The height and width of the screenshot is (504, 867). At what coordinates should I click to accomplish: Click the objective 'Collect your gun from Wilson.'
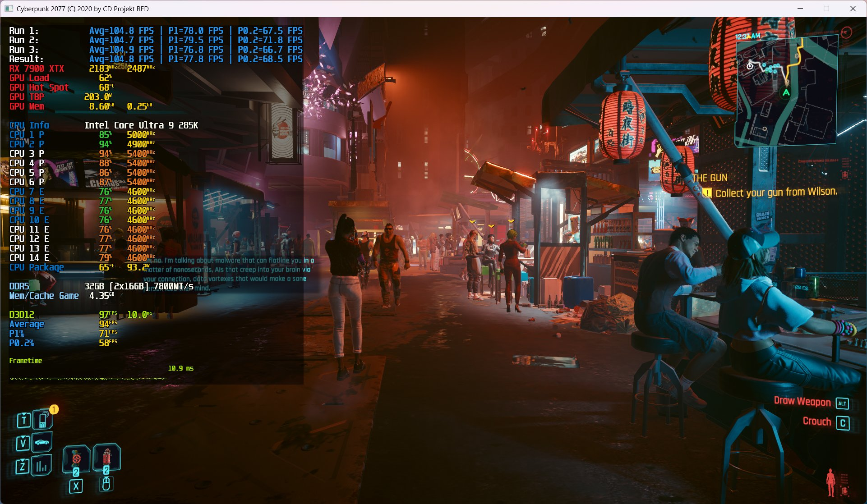(x=776, y=192)
